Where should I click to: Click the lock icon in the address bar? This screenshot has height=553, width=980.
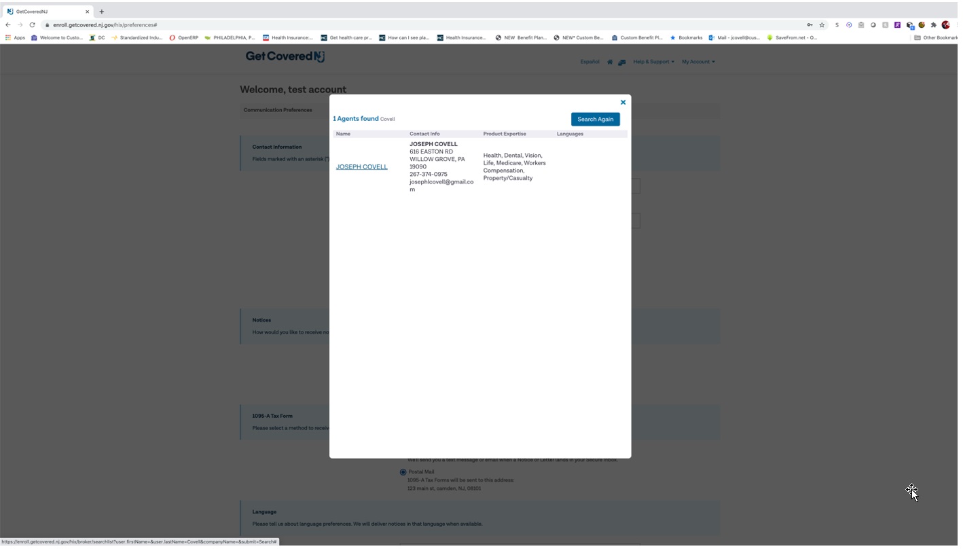pos(47,25)
